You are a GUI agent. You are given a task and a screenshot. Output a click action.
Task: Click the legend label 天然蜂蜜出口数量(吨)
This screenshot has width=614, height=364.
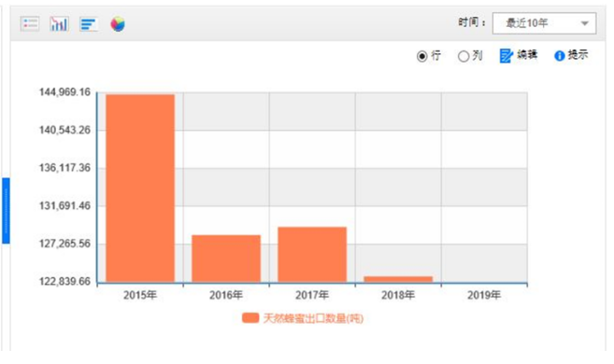[x=313, y=318]
